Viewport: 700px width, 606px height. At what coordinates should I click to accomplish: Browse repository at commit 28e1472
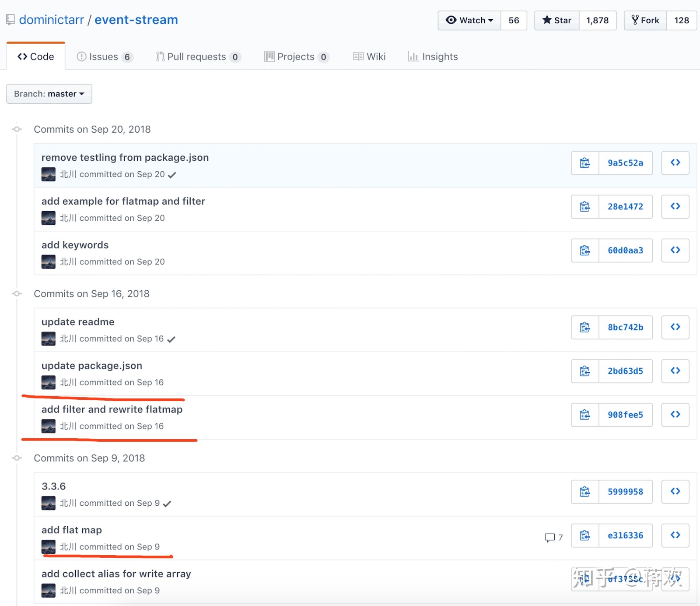[675, 207]
